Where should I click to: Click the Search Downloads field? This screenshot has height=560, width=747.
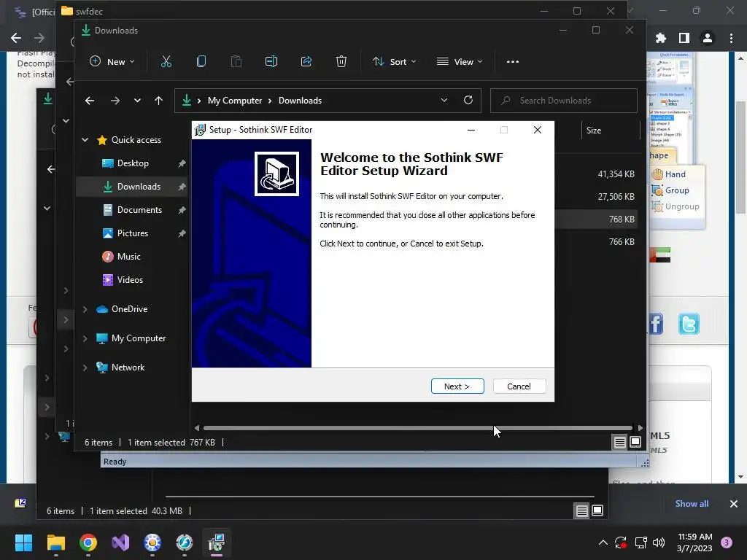[x=564, y=101]
